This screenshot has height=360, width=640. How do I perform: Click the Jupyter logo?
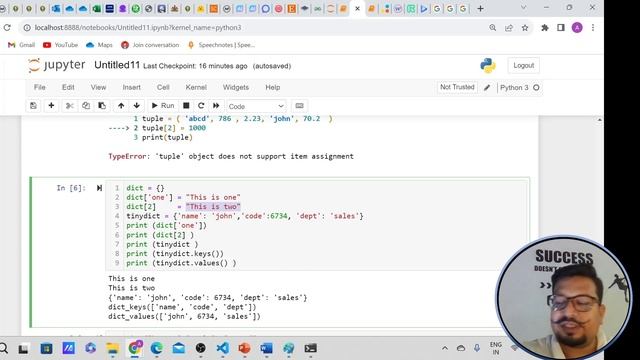click(57, 65)
